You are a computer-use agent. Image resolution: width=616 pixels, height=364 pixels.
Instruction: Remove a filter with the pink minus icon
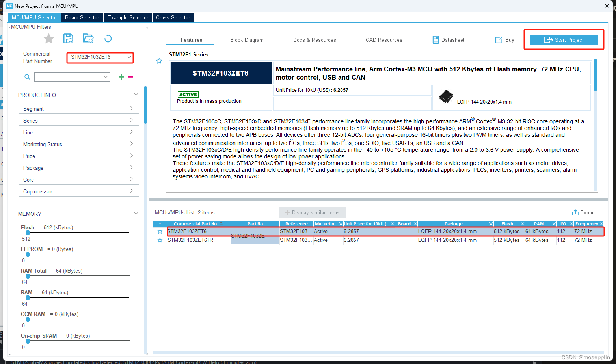[130, 77]
